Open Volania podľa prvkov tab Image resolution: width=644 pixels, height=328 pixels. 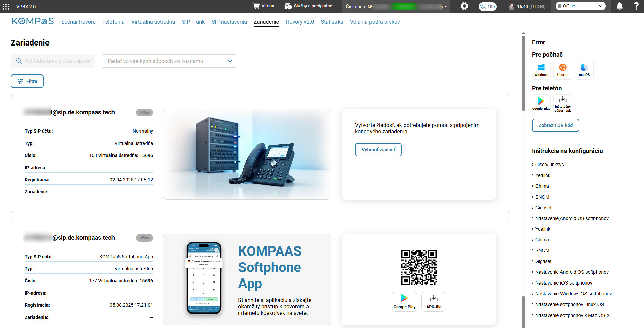[375, 22]
